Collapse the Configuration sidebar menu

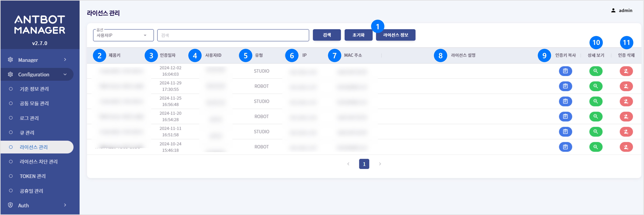[x=37, y=74]
